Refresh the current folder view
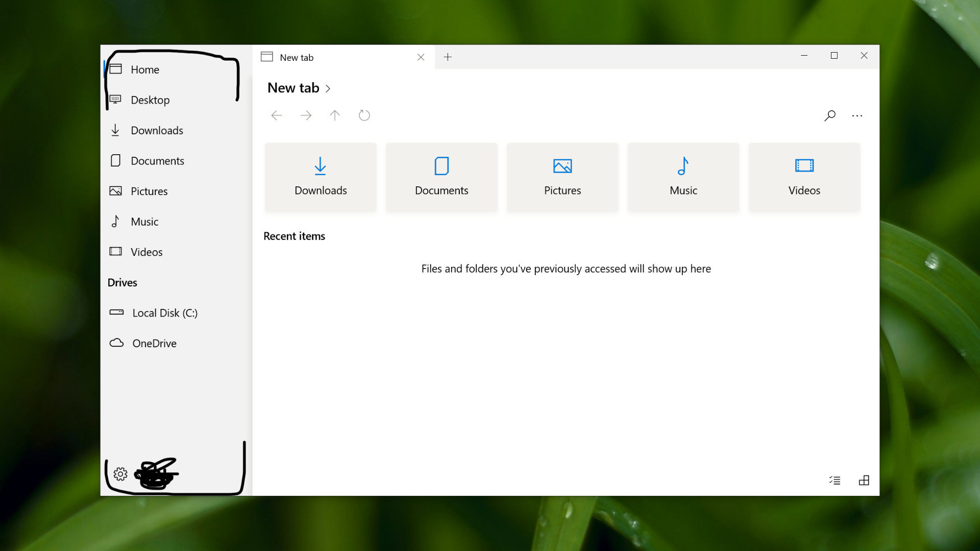This screenshot has width=980, height=551. (x=364, y=115)
